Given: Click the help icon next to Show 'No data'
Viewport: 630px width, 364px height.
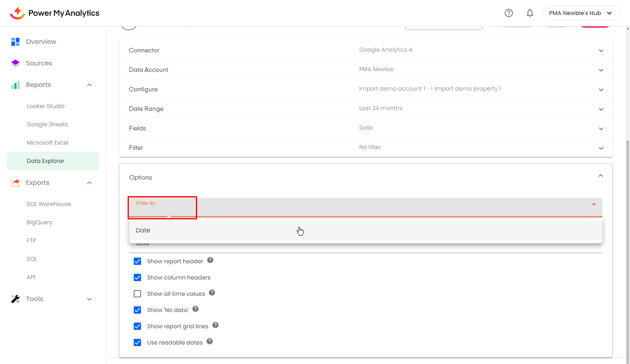Looking at the screenshot, I should (x=196, y=309).
